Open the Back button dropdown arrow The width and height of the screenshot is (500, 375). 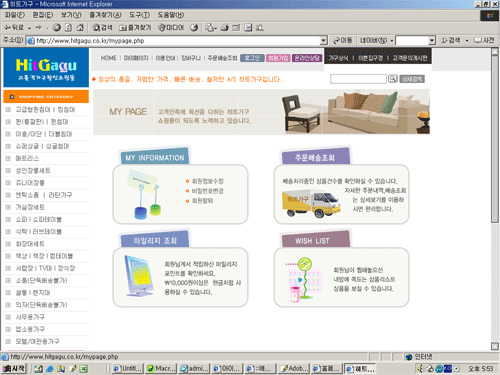point(29,28)
